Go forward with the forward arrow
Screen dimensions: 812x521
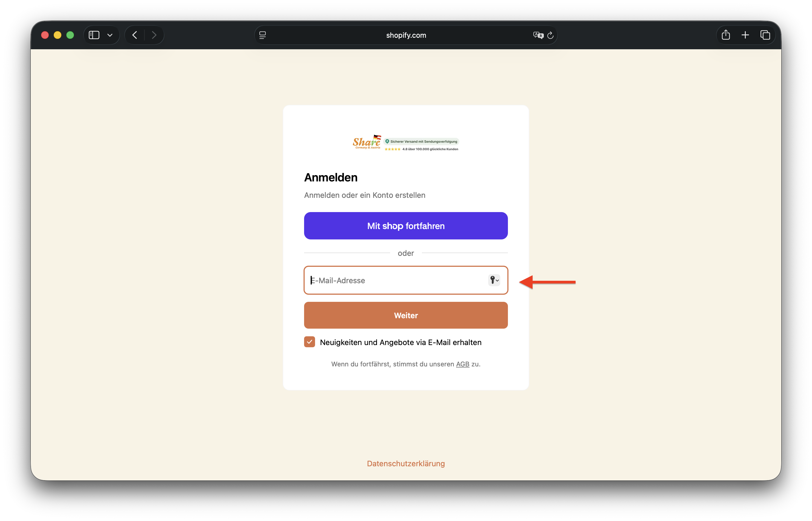click(x=154, y=35)
